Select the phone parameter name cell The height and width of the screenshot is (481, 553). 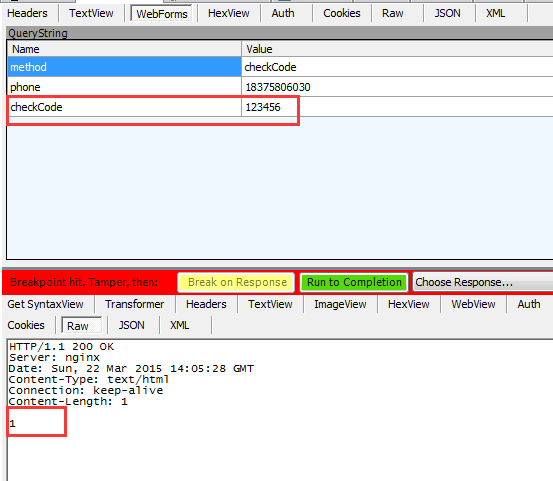tap(124, 87)
